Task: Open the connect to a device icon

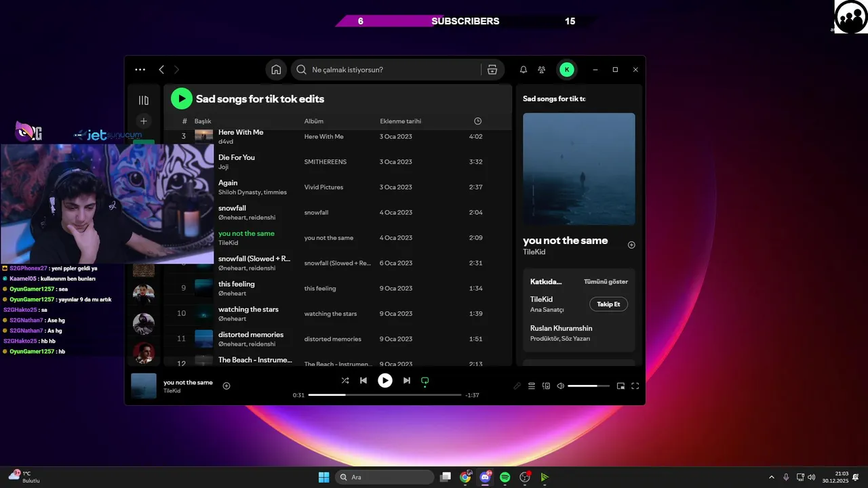Action: click(x=546, y=386)
